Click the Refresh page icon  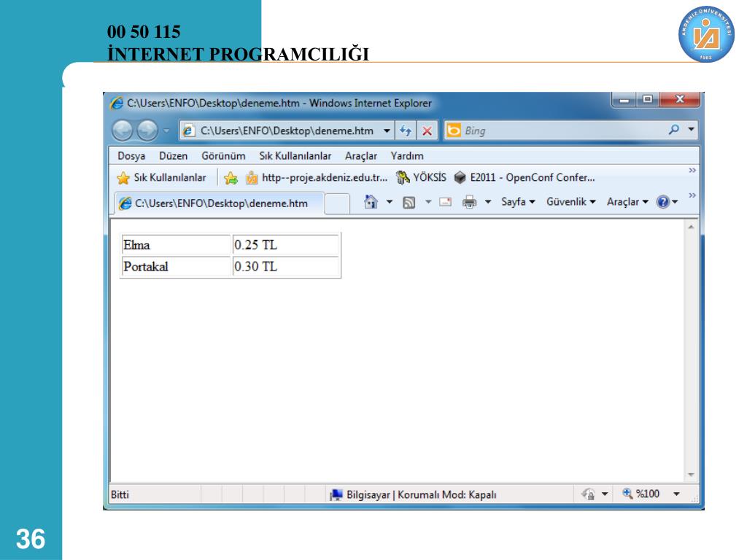[406, 131]
